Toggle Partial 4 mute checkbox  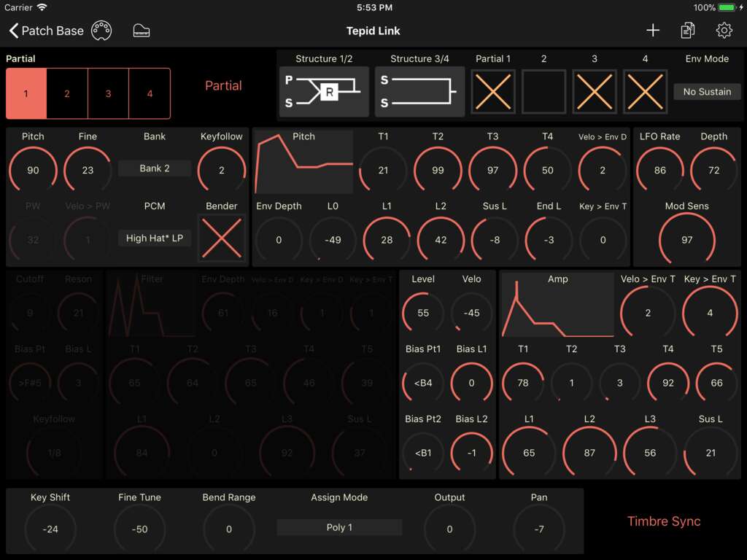[645, 91]
